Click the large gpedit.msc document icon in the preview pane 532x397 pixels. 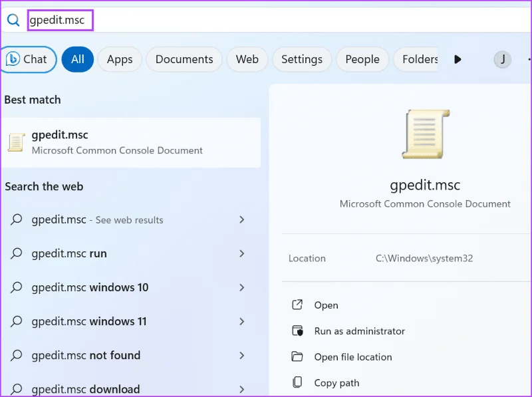coord(426,134)
